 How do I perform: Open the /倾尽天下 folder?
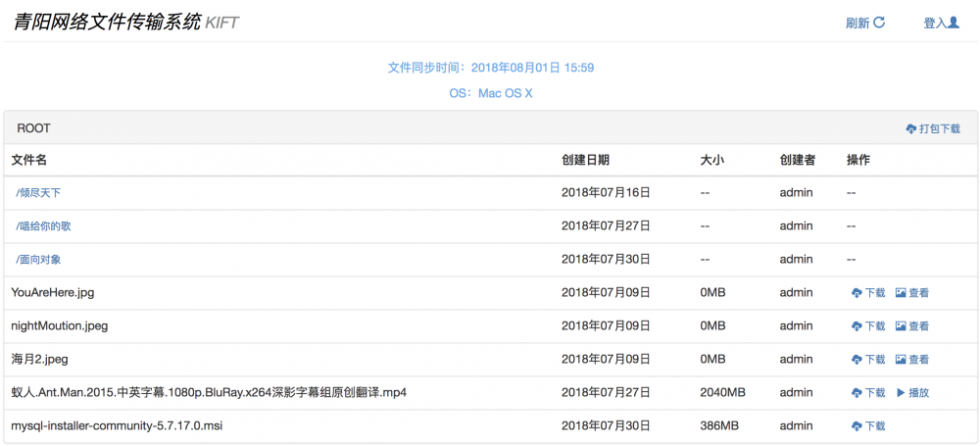38,193
